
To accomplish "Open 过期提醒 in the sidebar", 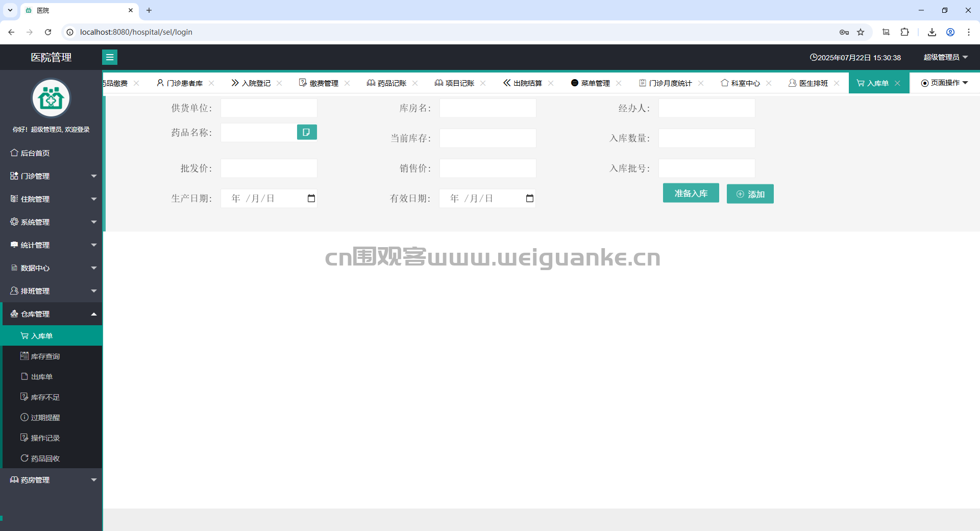I will [x=51, y=417].
